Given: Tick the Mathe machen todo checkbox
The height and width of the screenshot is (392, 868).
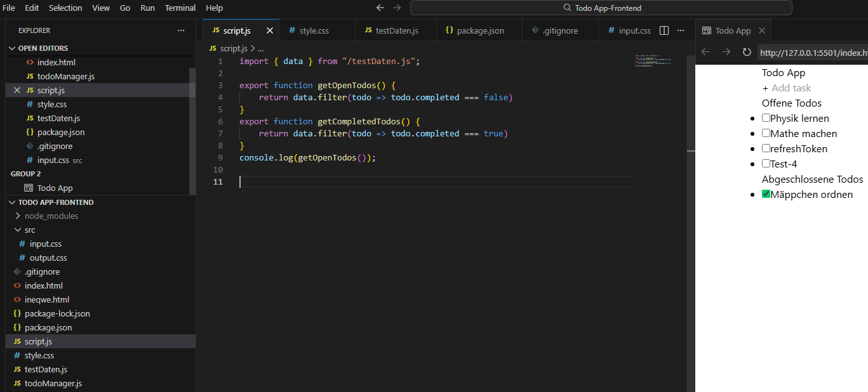Looking at the screenshot, I should pyautogui.click(x=766, y=133).
